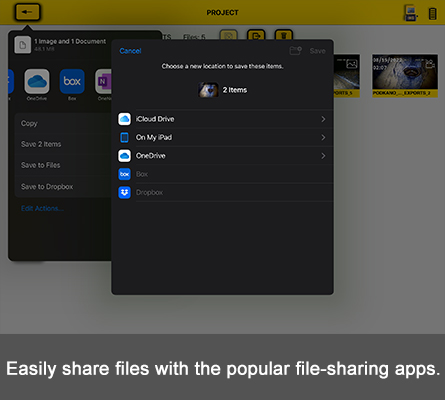This screenshot has width=445, height=400.
Task: Tap the On My iPad device icon
Action: tap(124, 137)
